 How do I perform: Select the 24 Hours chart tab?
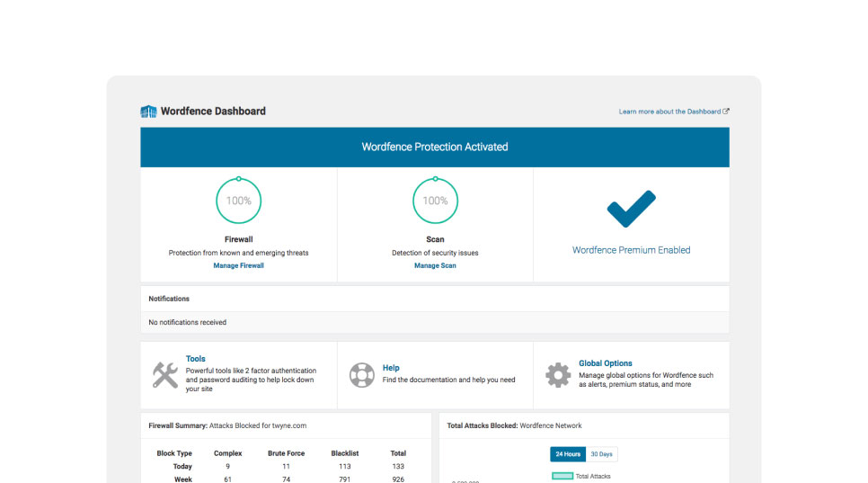click(567, 454)
